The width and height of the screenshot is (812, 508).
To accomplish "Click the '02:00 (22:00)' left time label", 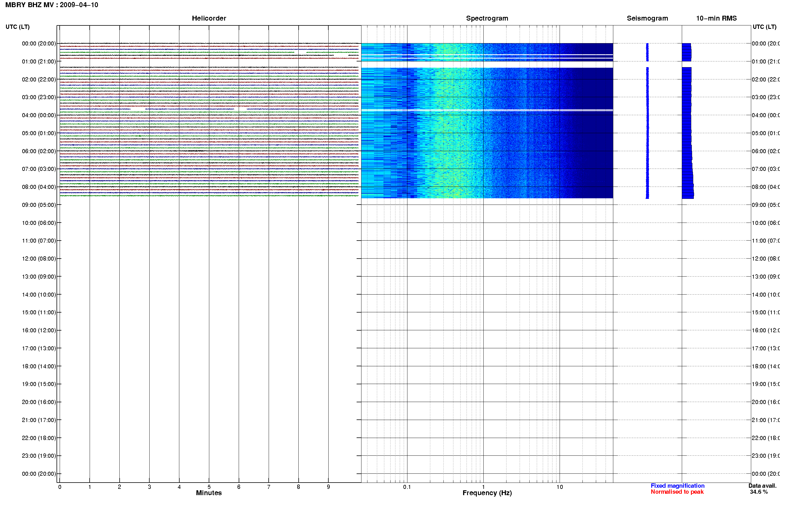I will pos(39,80).
